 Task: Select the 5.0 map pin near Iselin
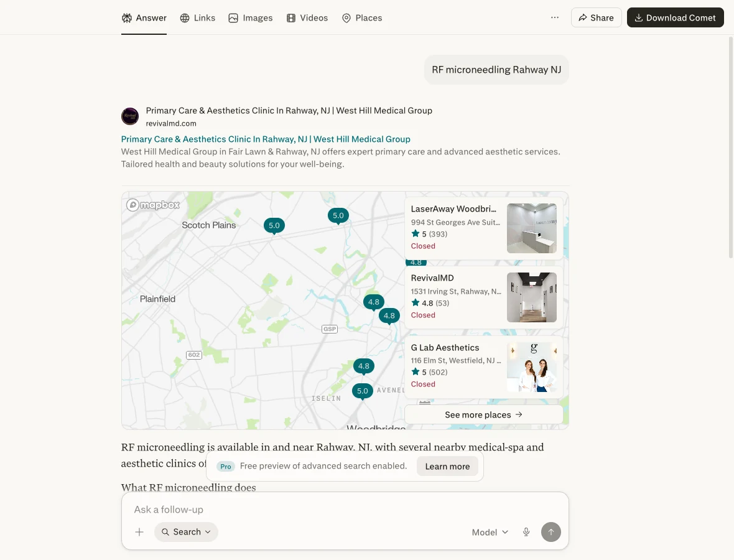coord(362,391)
